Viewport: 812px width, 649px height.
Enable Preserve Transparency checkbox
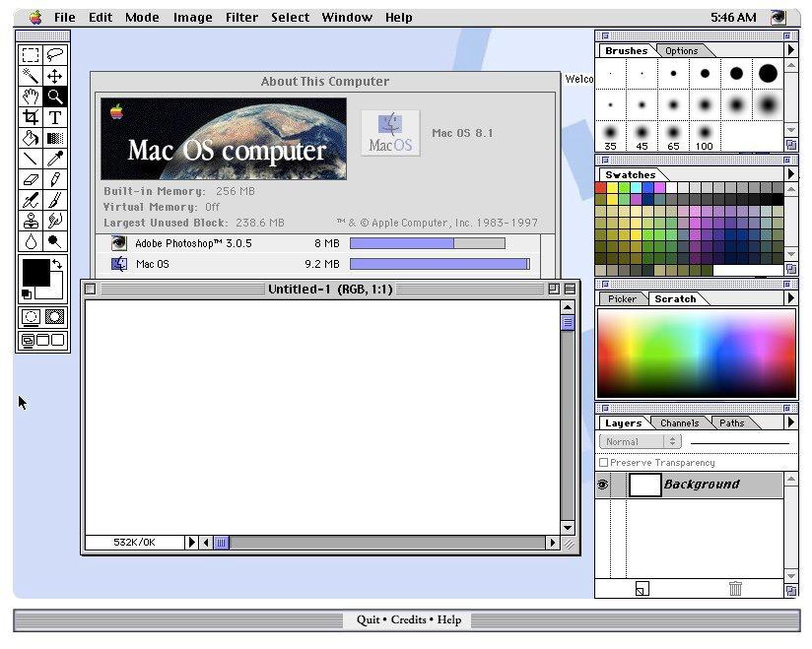(603, 462)
